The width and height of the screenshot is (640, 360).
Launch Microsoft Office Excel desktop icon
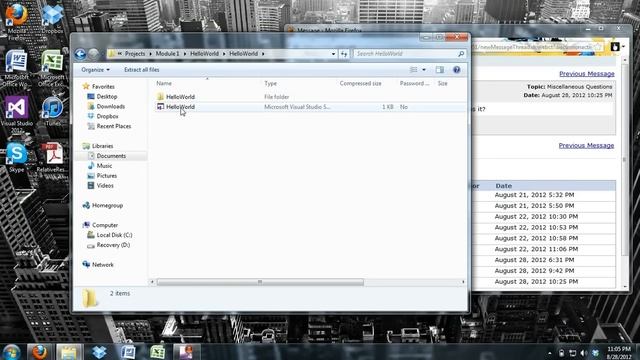click(52, 67)
